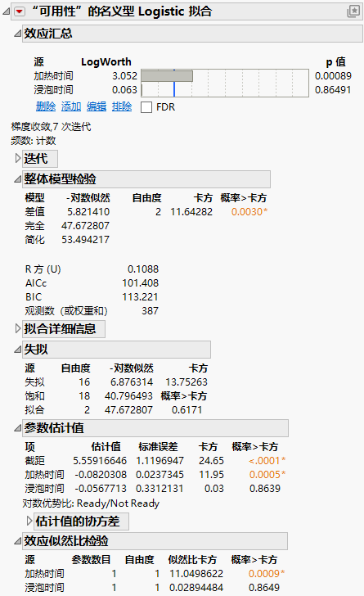Click intercept estimate 5.55916646
Viewport: 364px width, 596px height.
tap(100, 461)
